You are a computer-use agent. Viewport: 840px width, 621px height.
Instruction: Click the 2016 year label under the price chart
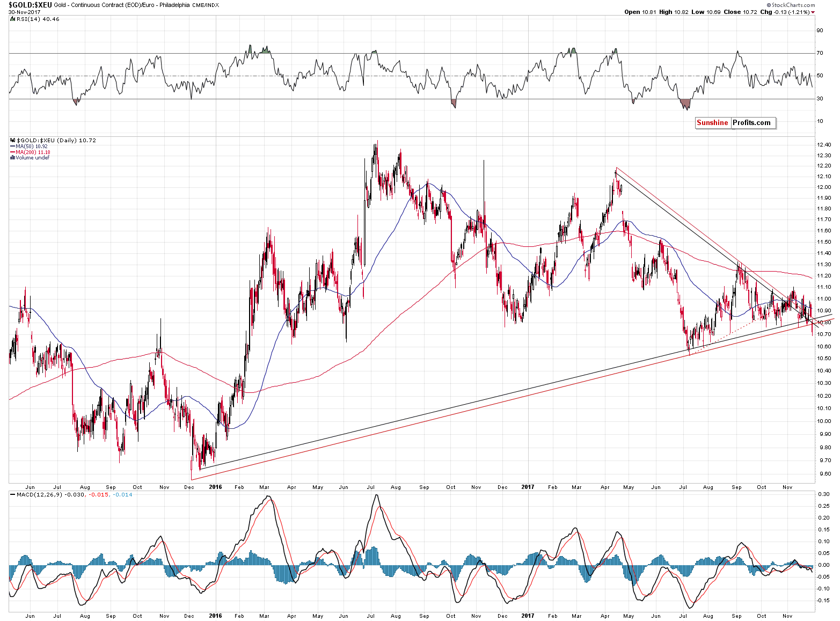point(215,487)
